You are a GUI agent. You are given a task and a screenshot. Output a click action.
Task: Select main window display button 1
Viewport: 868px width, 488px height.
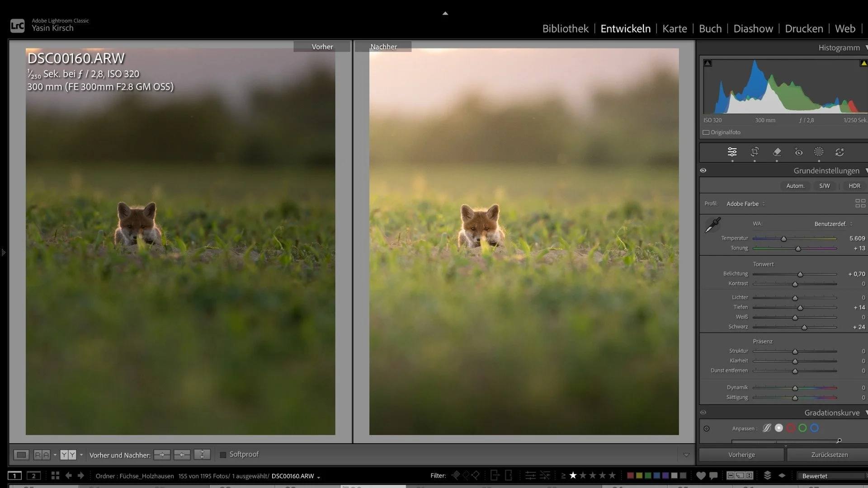(14, 475)
